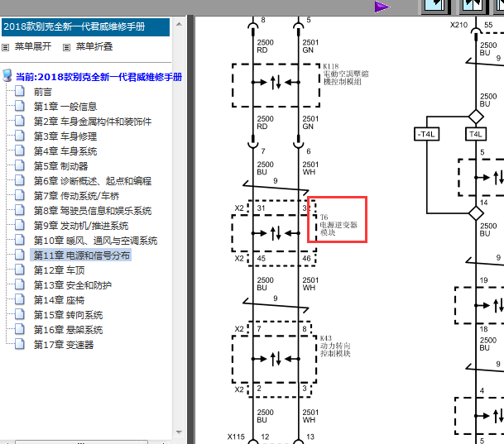Select 第7章 传动系统/车桥
The width and height of the screenshot is (504, 444).
click(x=76, y=196)
